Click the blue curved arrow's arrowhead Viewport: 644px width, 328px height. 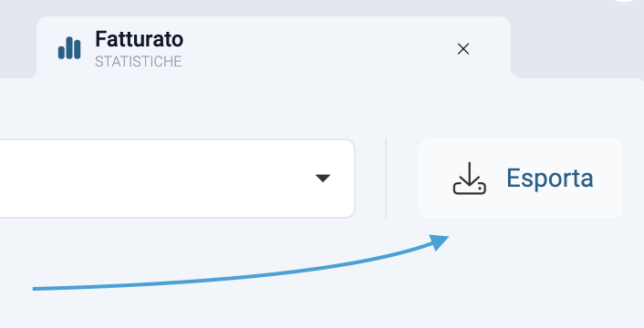pyautogui.click(x=440, y=241)
